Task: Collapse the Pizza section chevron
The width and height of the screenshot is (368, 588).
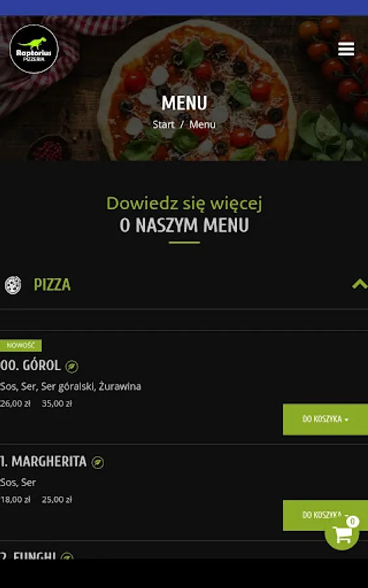Action: click(360, 284)
